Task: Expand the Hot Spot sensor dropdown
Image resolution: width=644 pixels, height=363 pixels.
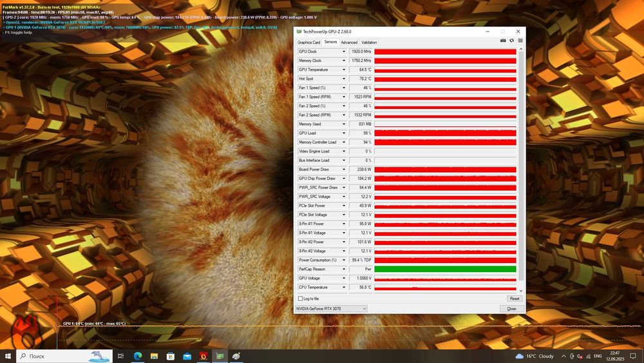Action: [x=344, y=79]
